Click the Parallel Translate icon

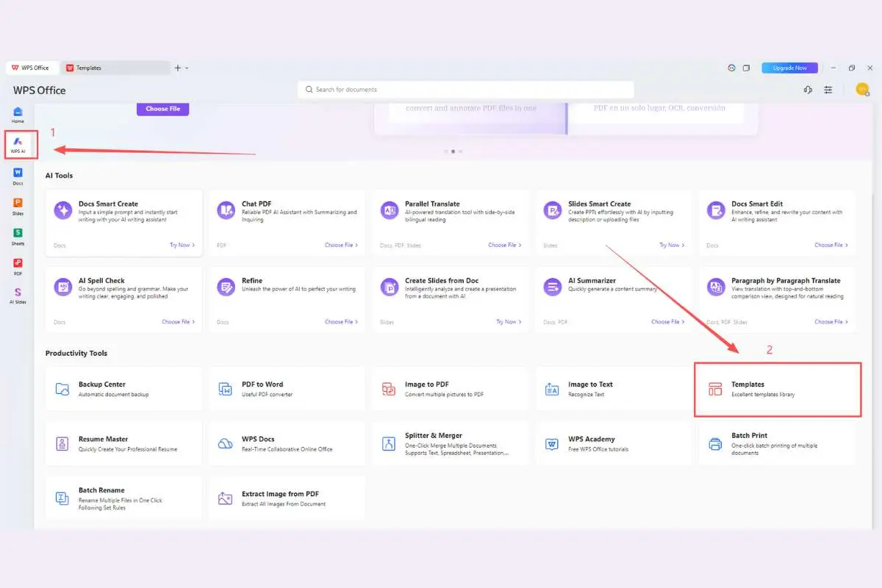point(390,210)
